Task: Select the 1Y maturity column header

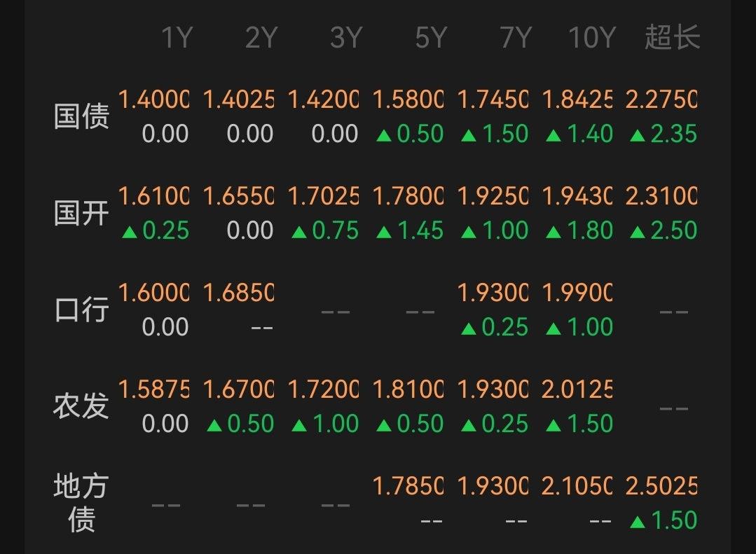Action: point(176,38)
